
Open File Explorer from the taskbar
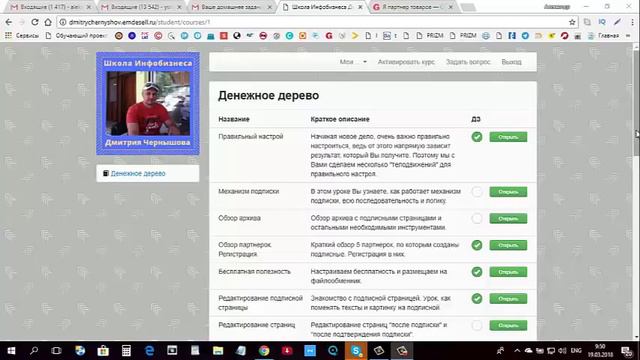click(218, 351)
